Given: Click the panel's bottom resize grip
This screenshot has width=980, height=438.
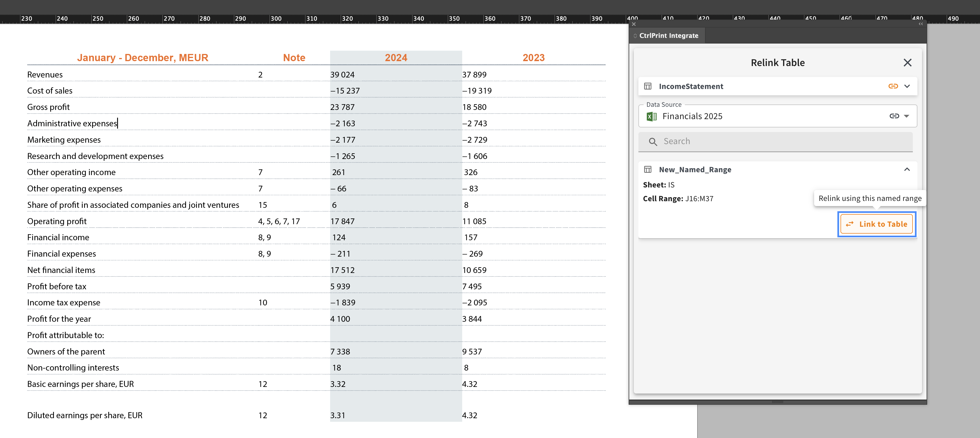Looking at the screenshot, I should [777, 402].
